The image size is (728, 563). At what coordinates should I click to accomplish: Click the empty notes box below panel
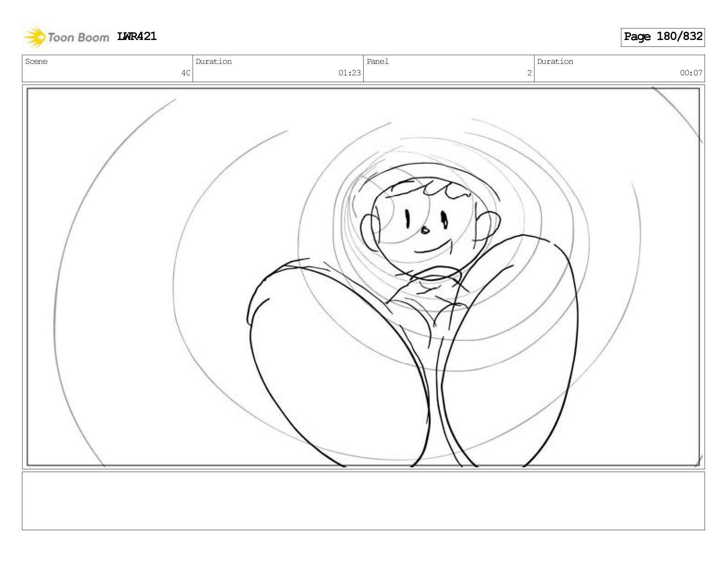click(363, 500)
